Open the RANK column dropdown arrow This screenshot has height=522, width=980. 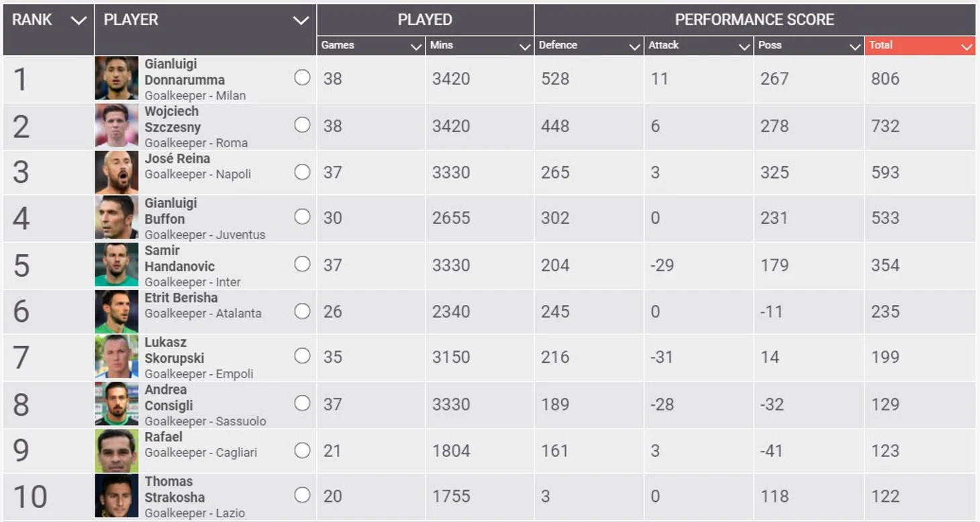[x=79, y=20]
